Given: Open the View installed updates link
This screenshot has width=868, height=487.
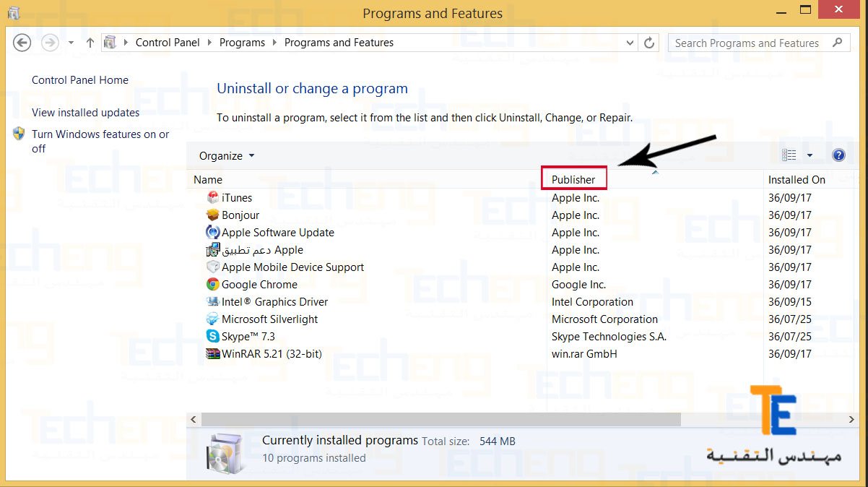Looking at the screenshot, I should pos(86,112).
